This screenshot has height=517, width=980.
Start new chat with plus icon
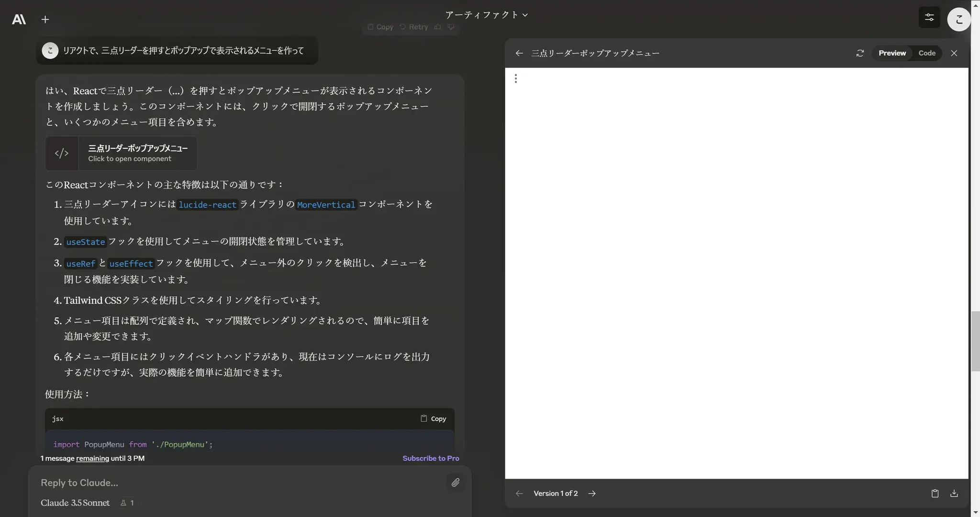click(x=45, y=19)
